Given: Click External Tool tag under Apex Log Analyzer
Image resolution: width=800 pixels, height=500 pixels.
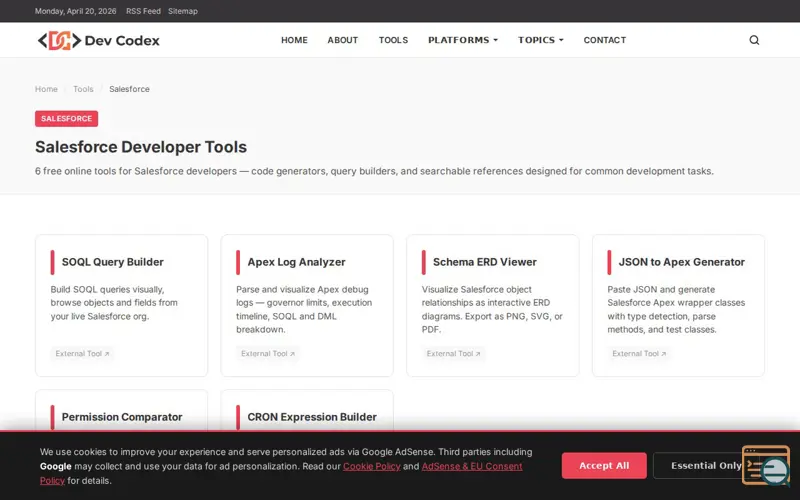Looking at the screenshot, I should coord(268,354).
